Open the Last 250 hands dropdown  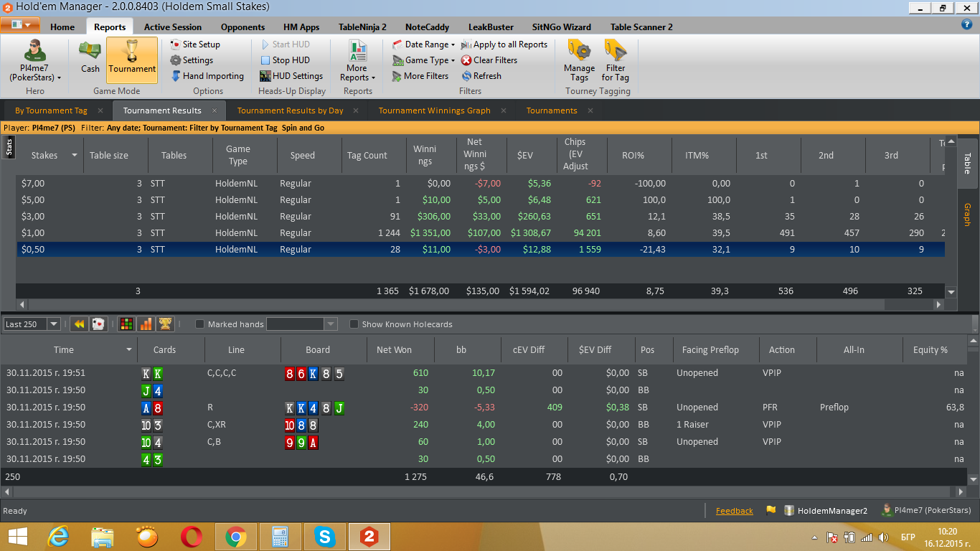53,324
